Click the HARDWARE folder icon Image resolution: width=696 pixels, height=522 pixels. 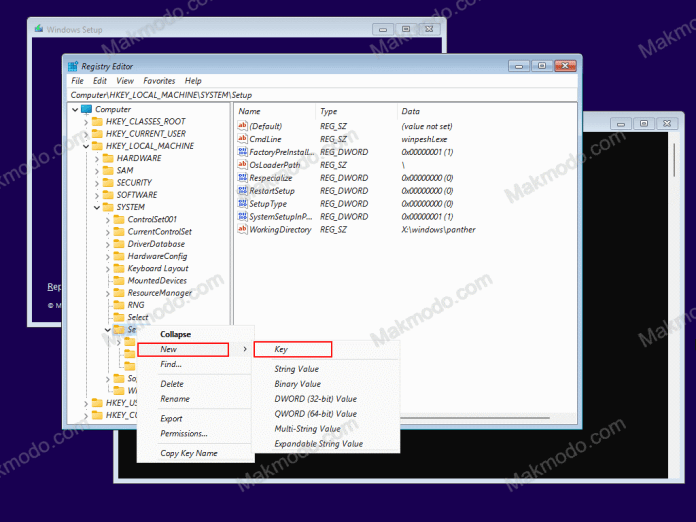(x=108, y=158)
